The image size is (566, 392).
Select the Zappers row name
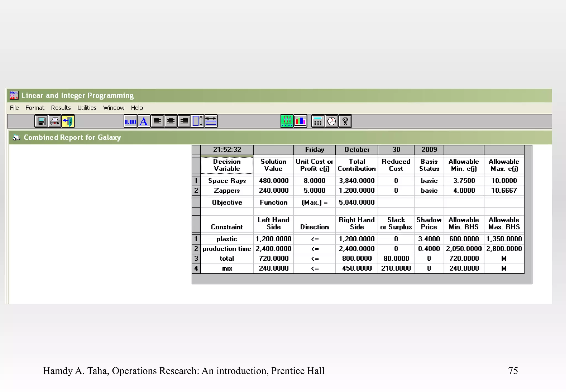(x=227, y=190)
